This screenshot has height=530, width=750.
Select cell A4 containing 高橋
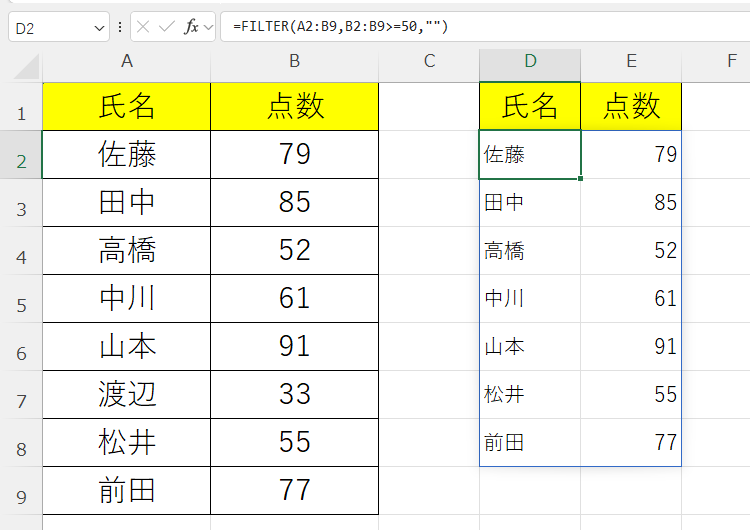127,251
